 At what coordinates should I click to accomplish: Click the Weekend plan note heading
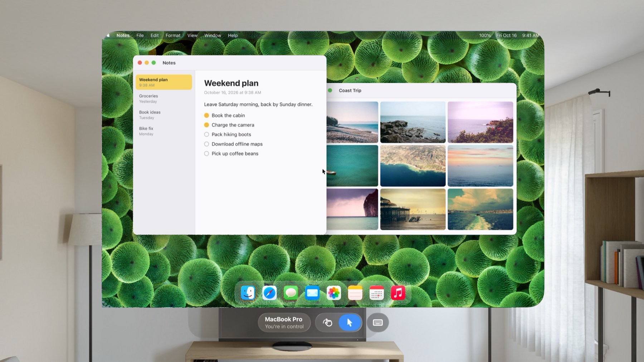coord(231,83)
